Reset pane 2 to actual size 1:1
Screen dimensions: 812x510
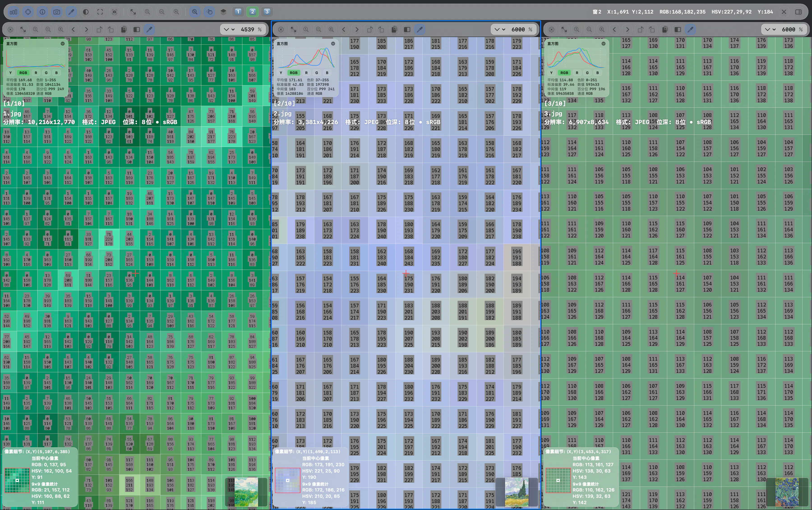pyautogui.click(x=306, y=29)
